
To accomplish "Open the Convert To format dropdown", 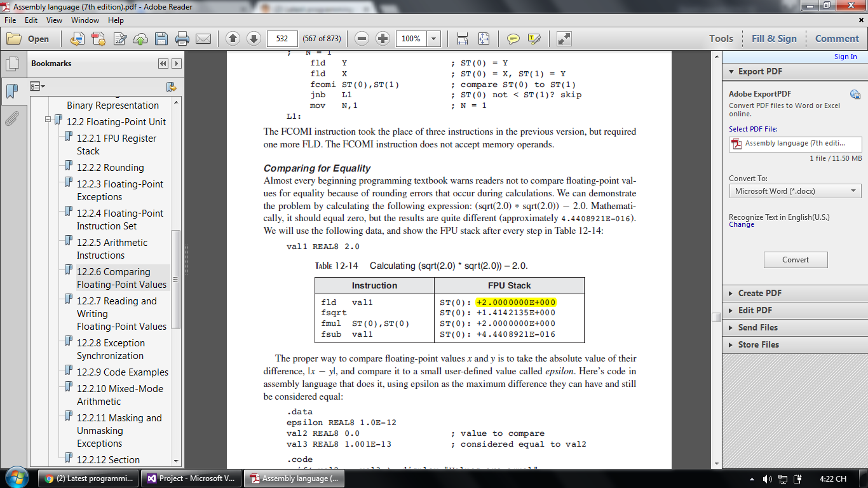I will (x=795, y=191).
